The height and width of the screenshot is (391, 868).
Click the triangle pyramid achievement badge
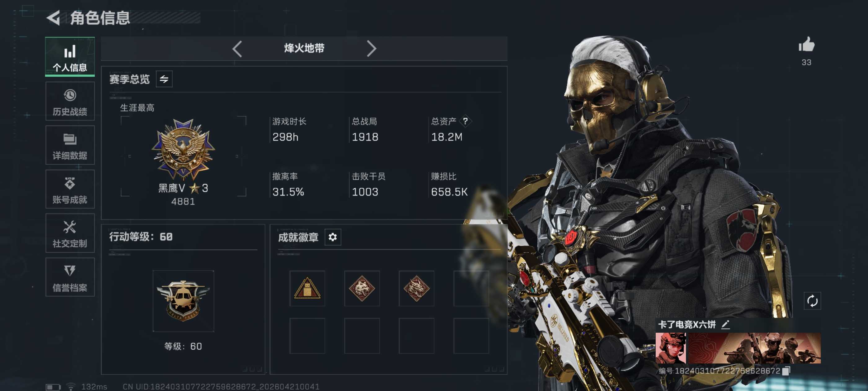[307, 288]
